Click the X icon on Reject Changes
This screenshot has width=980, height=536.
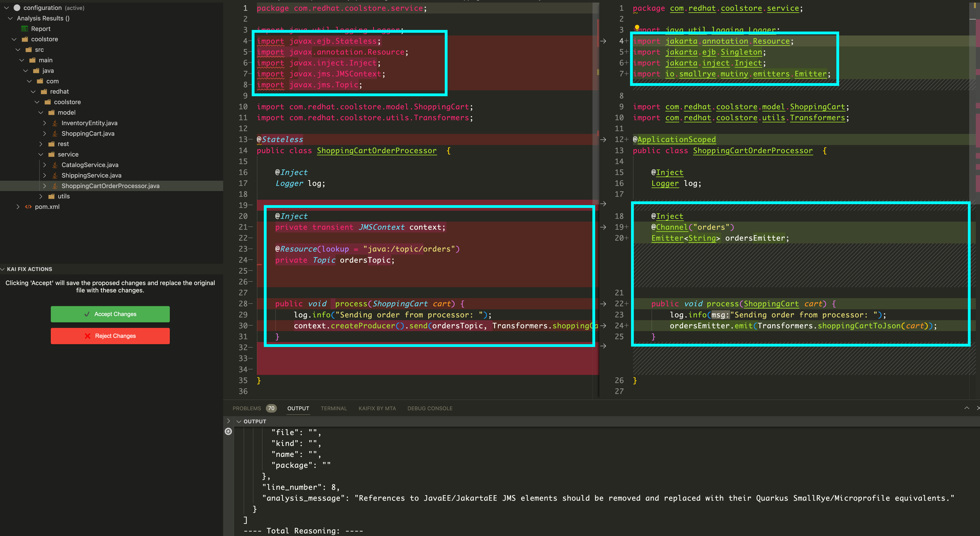[x=87, y=336]
